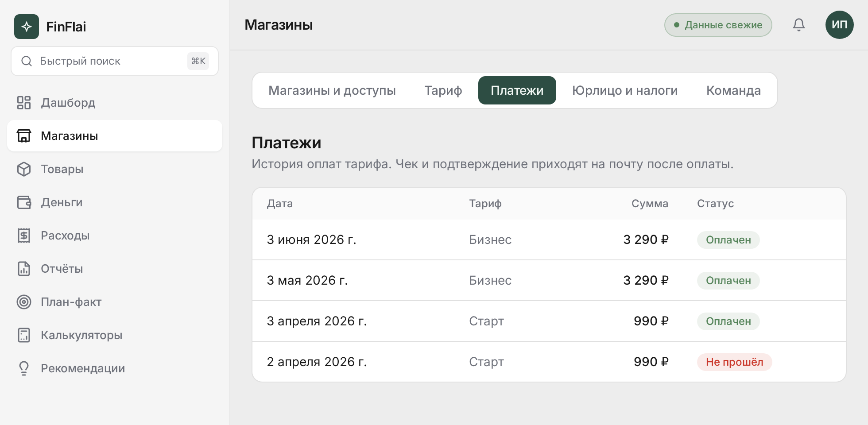Click the Тариф column header
868x425 pixels.
click(485, 204)
